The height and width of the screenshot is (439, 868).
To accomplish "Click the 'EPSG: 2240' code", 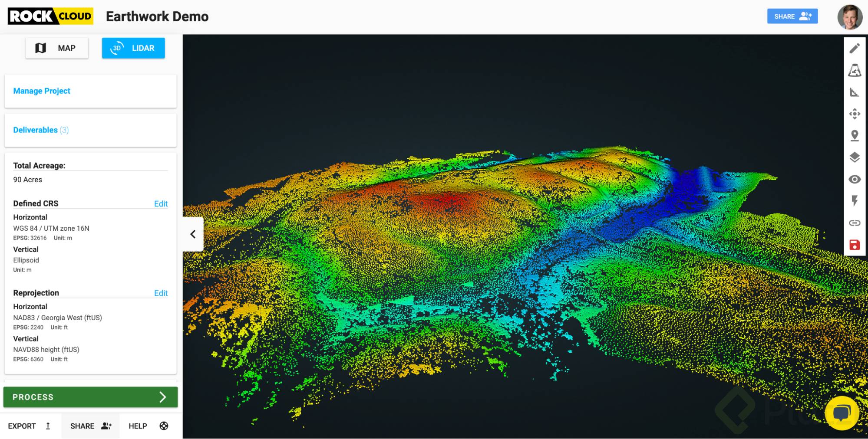I will pos(28,328).
